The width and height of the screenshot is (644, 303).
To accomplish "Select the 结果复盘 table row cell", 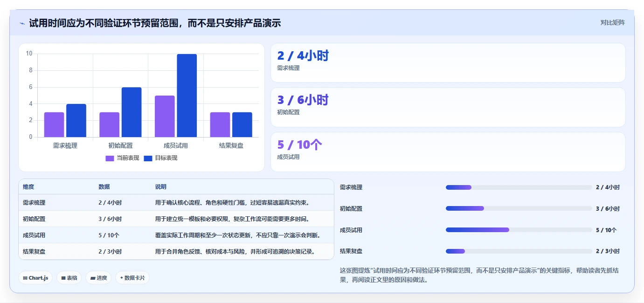I will pyautogui.click(x=34, y=252).
